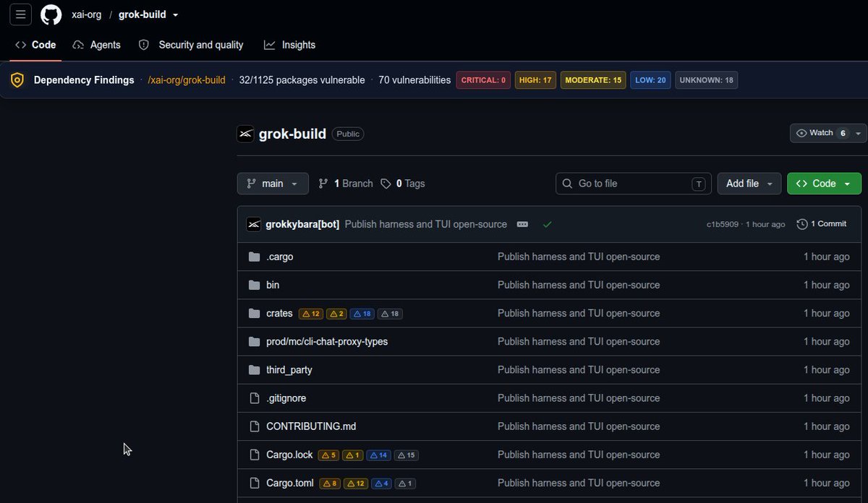Open the third_party folder name
Image resolution: width=868 pixels, height=503 pixels.
pos(289,370)
